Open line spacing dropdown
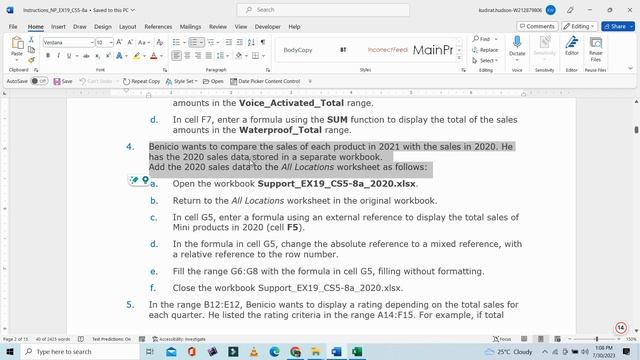The width and height of the screenshot is (640, 360). tap(227, 56)
